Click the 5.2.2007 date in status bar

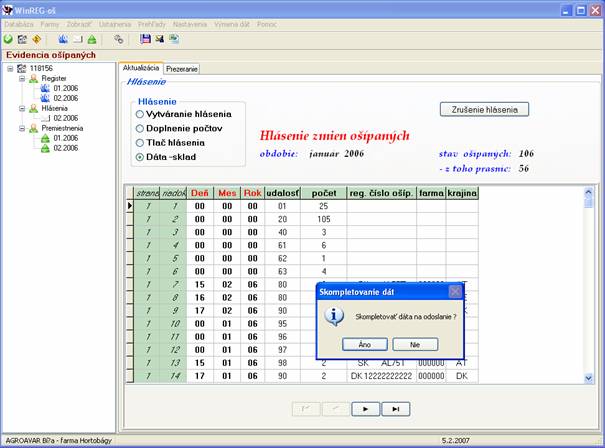coord(455,440)
